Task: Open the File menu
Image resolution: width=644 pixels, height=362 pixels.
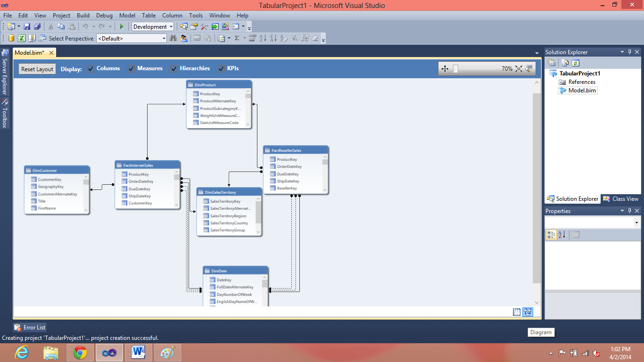Action: (x=8, y=16)
